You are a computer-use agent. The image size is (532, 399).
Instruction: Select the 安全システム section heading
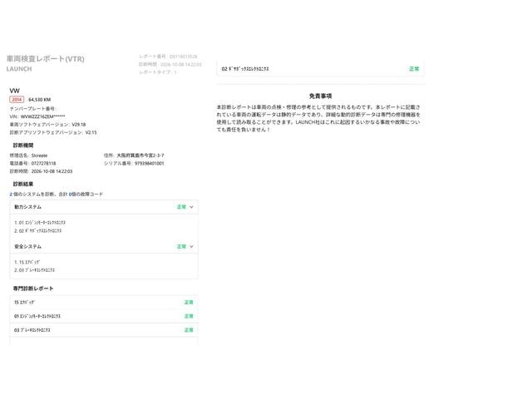click(x=27, y=247)
